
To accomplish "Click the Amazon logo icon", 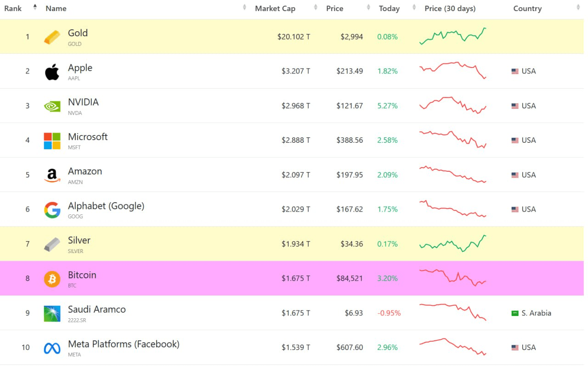I will (52, 175).
